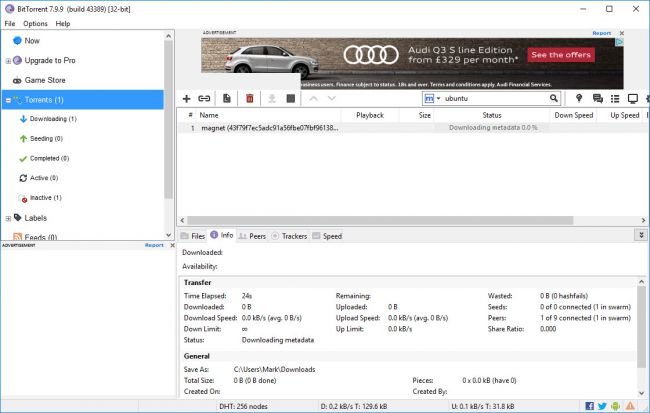
Task: Click the Create New Torrent file icon
Action: 227,99
